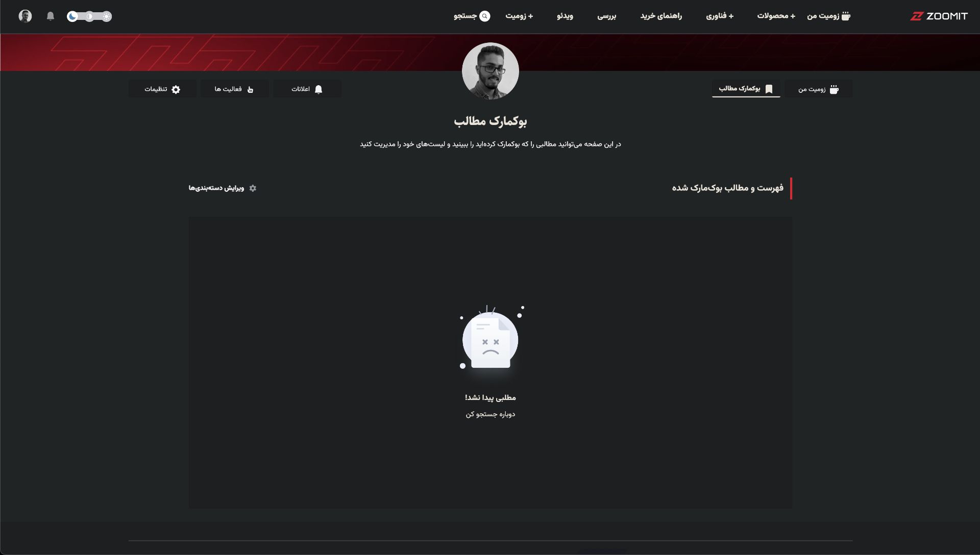Click the large profile photo

pos(490,71)
